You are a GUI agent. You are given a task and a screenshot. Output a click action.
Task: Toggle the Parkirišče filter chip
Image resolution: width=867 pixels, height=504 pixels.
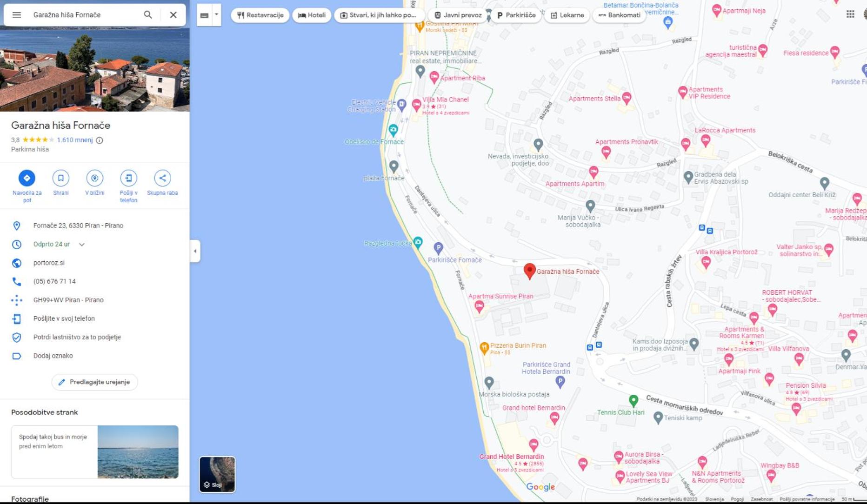click(x=516, y=15)
